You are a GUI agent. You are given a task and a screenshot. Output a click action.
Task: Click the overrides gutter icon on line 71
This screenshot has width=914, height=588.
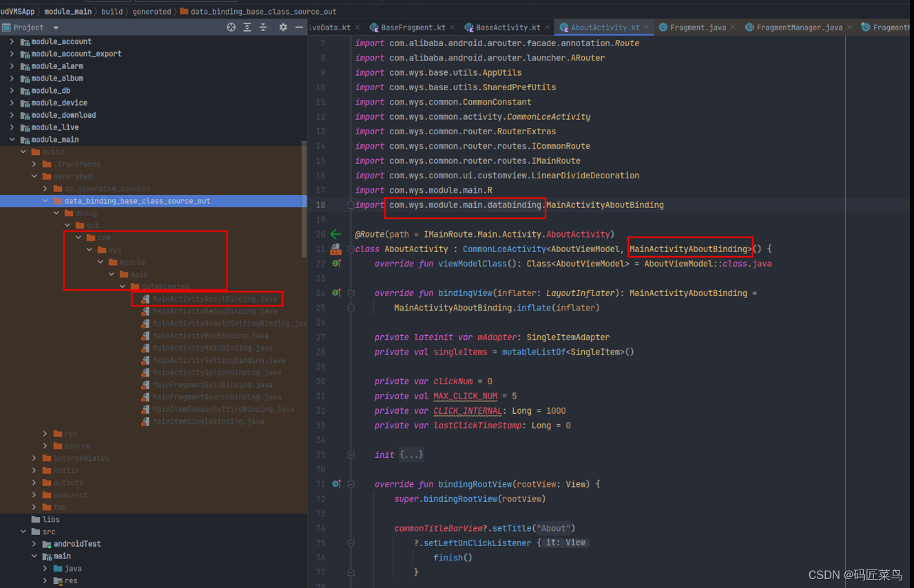click(x=336, y=484)
